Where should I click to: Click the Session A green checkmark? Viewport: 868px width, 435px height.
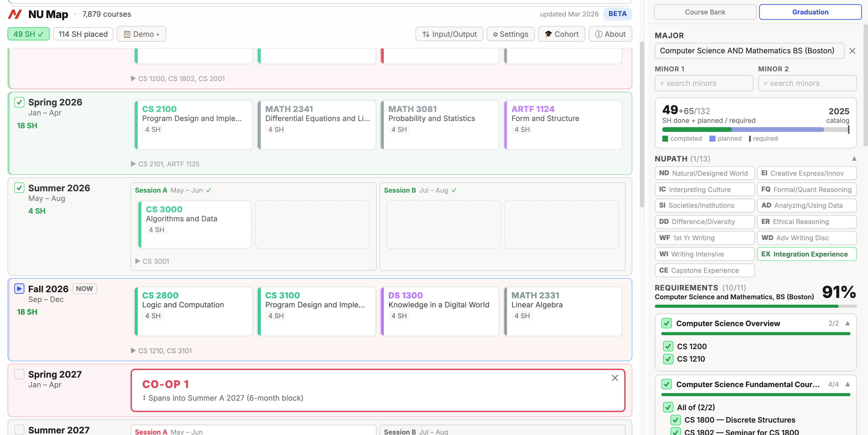pos(209,190)
